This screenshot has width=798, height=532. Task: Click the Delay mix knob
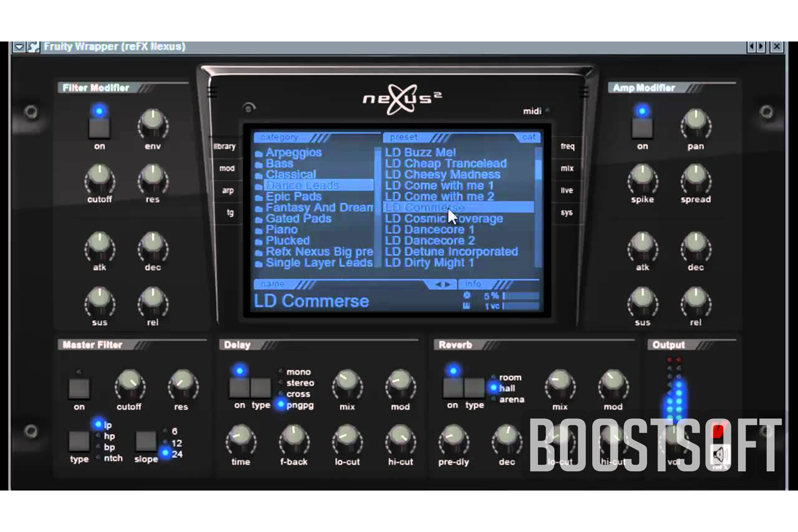347,384
